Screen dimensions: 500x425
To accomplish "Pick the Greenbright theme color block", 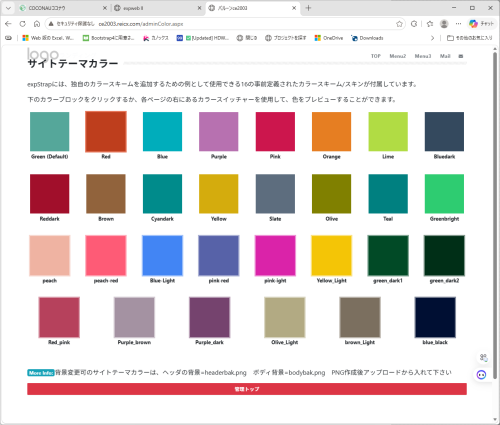I will [444, 194].
